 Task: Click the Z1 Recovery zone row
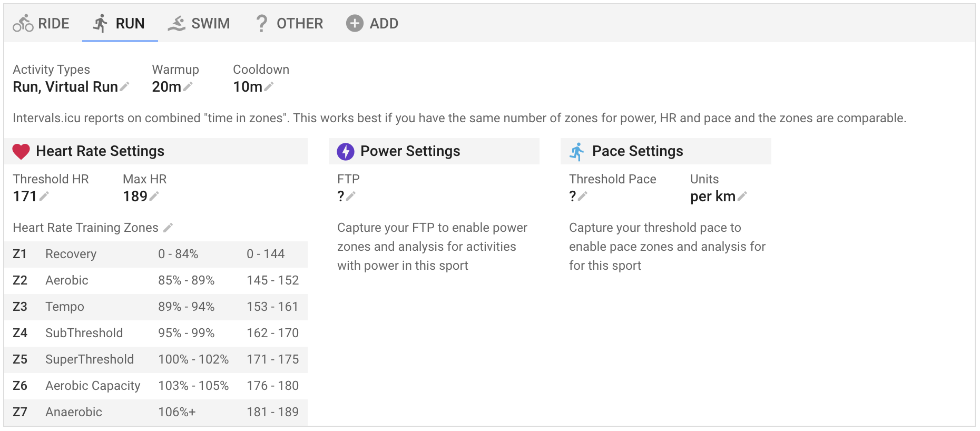pyautogui.click(x=156, y=254)
